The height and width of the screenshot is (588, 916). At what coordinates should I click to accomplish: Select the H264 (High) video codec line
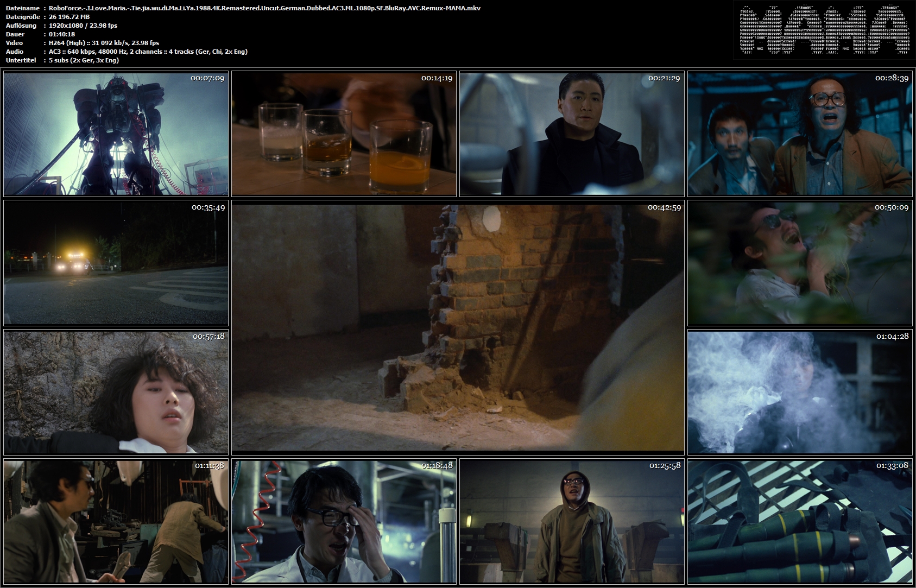[x=104, y=43]
